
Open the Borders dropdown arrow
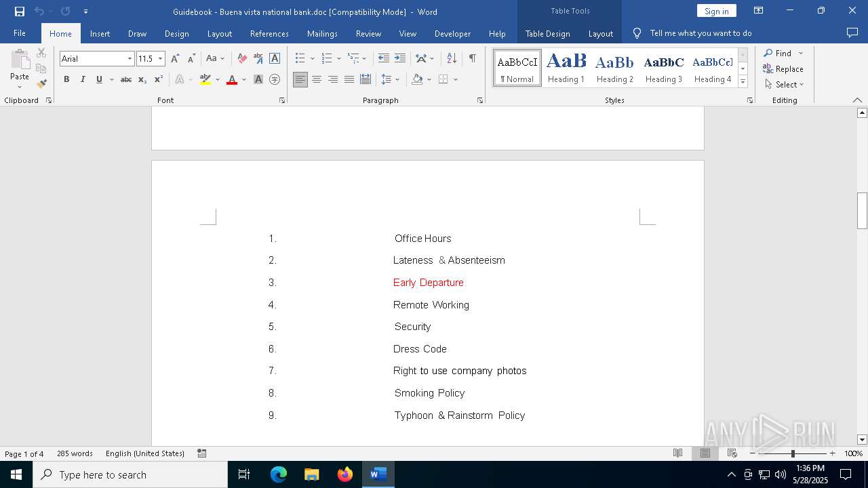click(456, 79)
